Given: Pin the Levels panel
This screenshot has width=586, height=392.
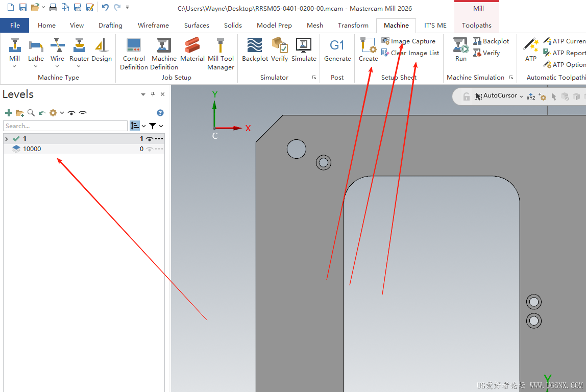Looking at the screenshot, I should (x=153, y=94).
